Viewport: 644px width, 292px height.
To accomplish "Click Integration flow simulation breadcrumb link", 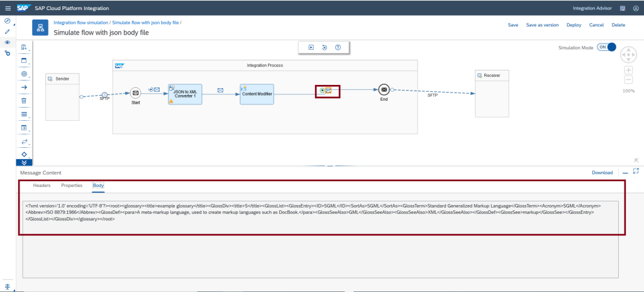I will (81, 23).
